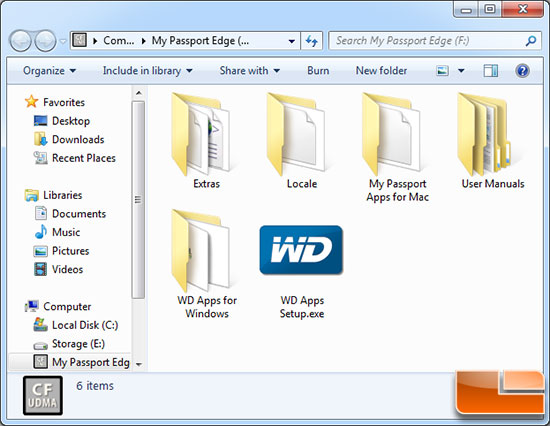
Task: Click Com... breadcrumb in address bar
Action: [119, 41]
